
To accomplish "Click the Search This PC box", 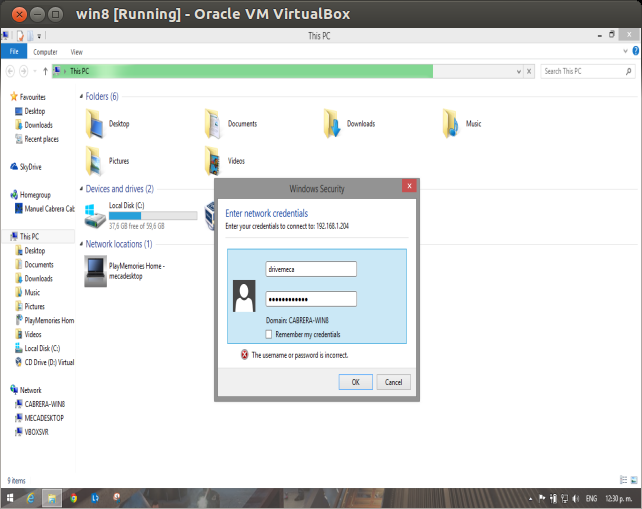I will (588, 71).
